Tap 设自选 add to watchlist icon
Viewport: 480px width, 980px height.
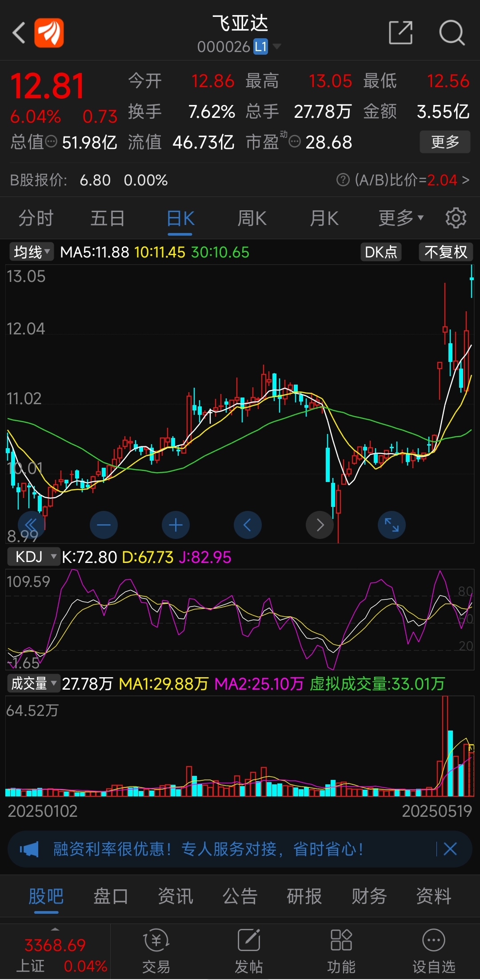(434, 952)
